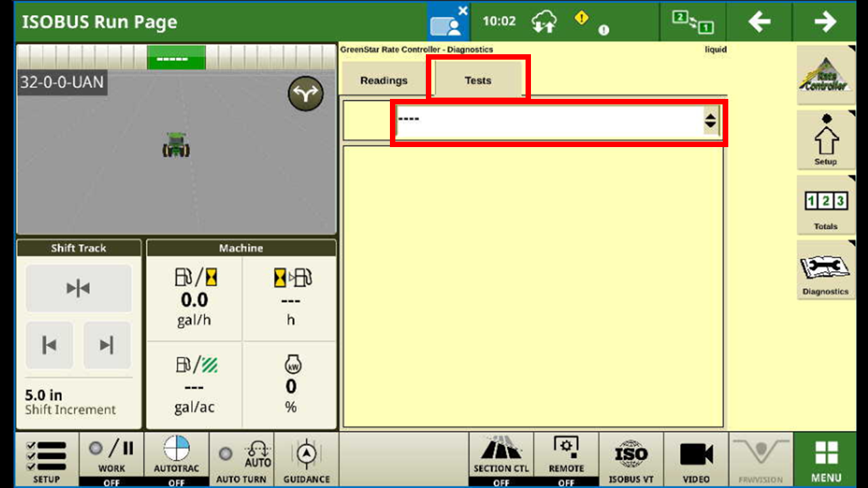Go to the previous run page arrow
Image resolution: width=868 pixels, height=488 pixels.
tap(759, 22)
